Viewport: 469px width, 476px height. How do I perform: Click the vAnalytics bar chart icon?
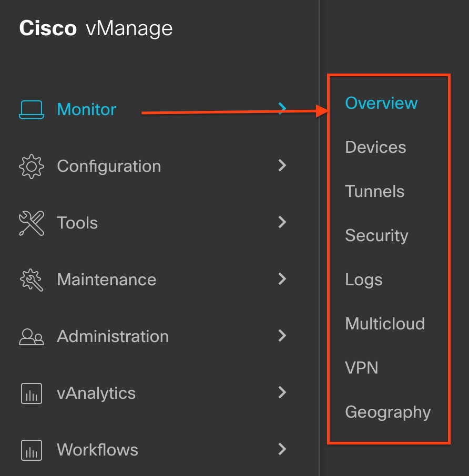click(32, 394)
